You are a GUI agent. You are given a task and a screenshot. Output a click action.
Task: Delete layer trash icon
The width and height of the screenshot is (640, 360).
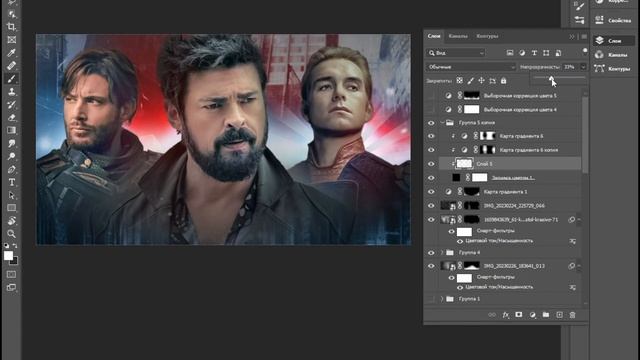572,315
